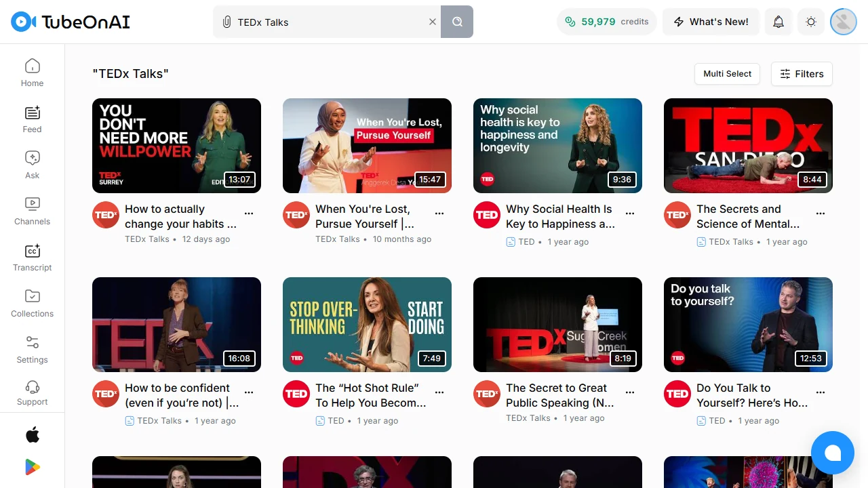Go to Home in the sidebar
Screen dimensions: 868x488
(x=32, y=73)
